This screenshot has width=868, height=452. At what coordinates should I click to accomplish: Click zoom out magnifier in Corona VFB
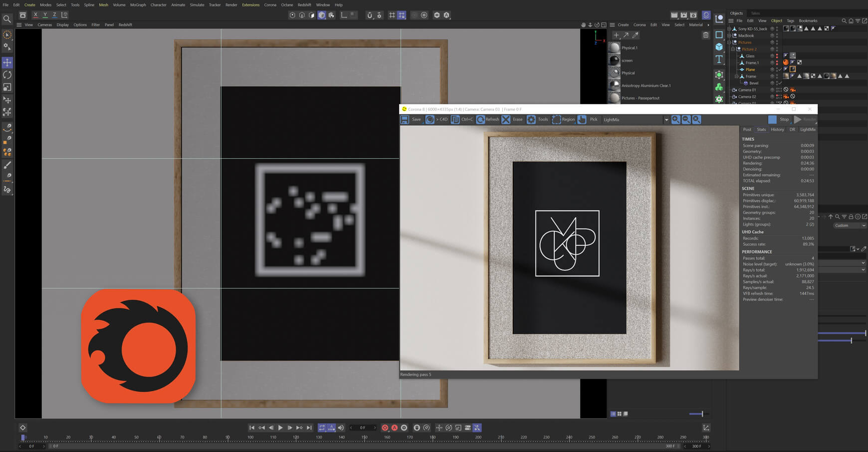(x=686, y=119)
